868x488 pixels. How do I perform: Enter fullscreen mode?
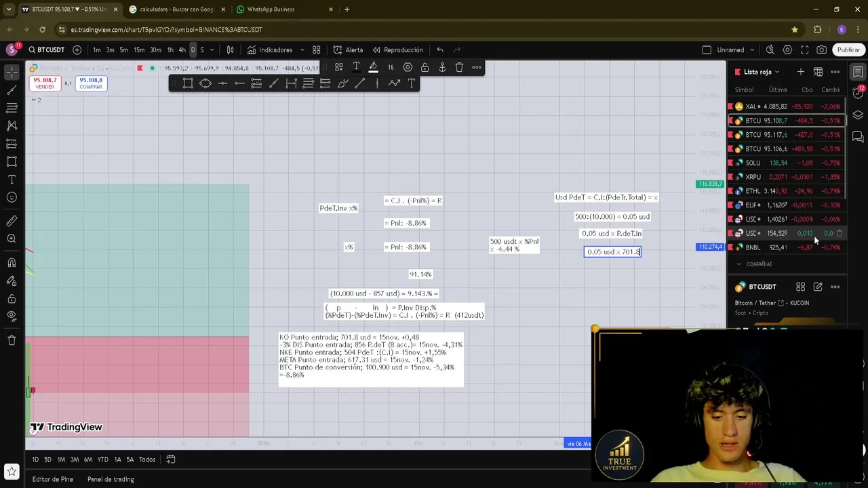coord(804,49)
